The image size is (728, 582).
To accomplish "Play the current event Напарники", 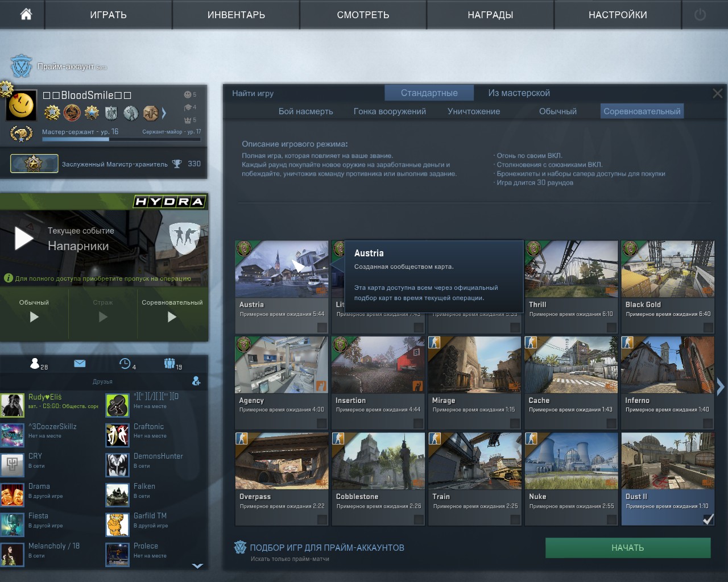I will (23, 239).
